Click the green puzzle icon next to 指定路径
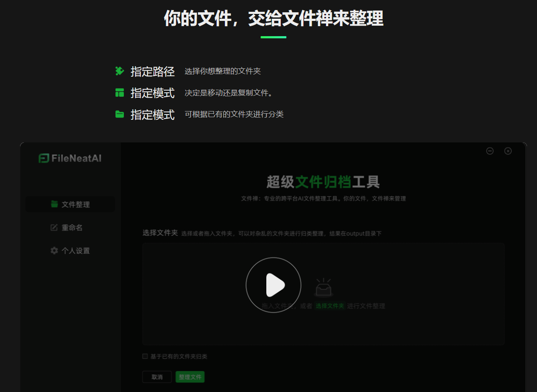Viewport: 537px width, 392px height. tap(119, 71)
